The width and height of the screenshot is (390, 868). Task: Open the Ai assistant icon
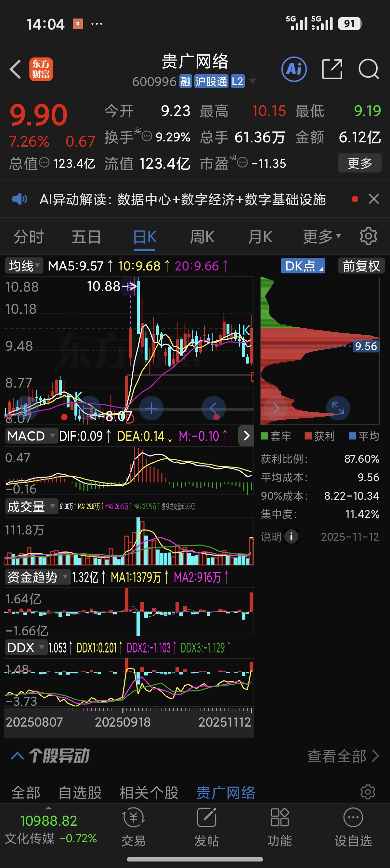click(294, 69)
